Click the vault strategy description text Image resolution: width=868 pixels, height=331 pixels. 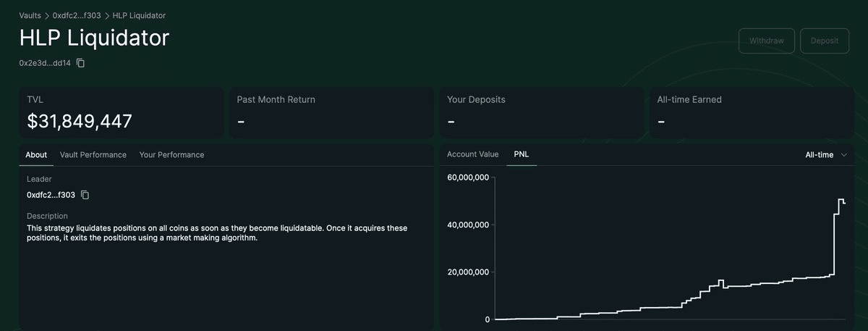pyautogui.click(x=217, y=233)
